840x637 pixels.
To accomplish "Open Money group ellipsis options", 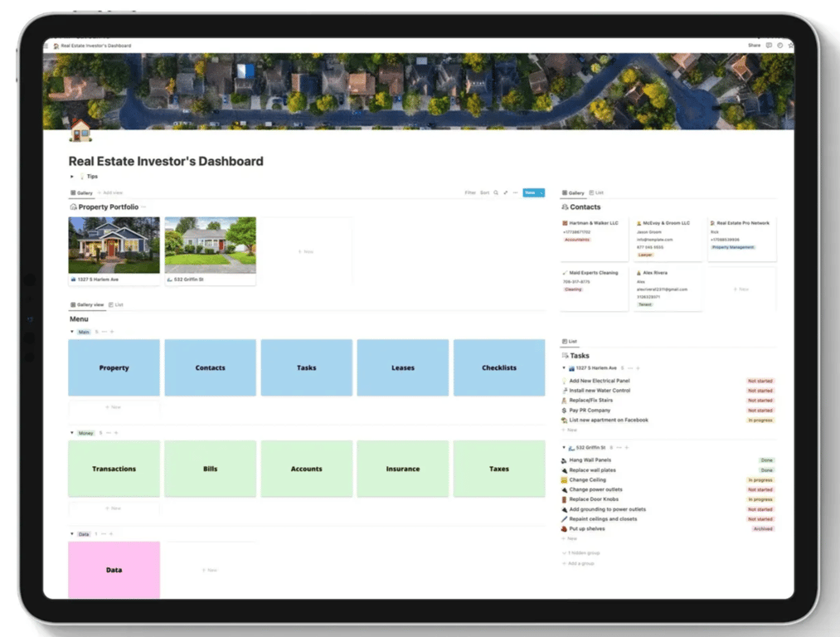I will pos(109,433).
